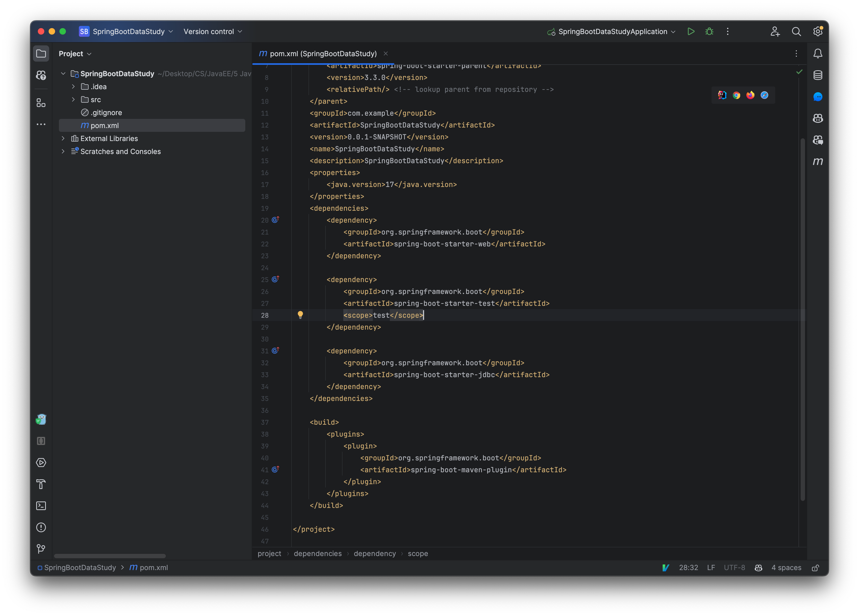This screenshot has width=859, height=616.
Task: Click the 28:32 caret position widget
Action: click(689, 568)
